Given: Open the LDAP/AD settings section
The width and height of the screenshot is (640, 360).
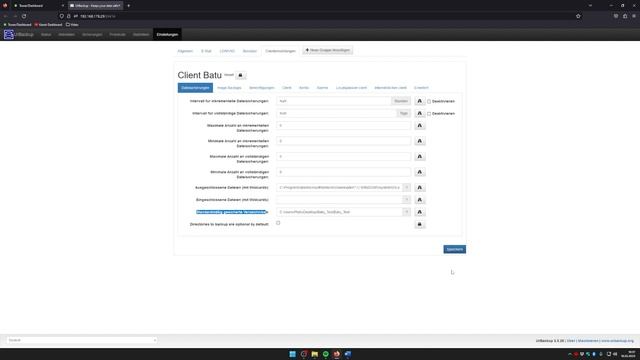Looking at the screenshot, I should coord(227,51).
